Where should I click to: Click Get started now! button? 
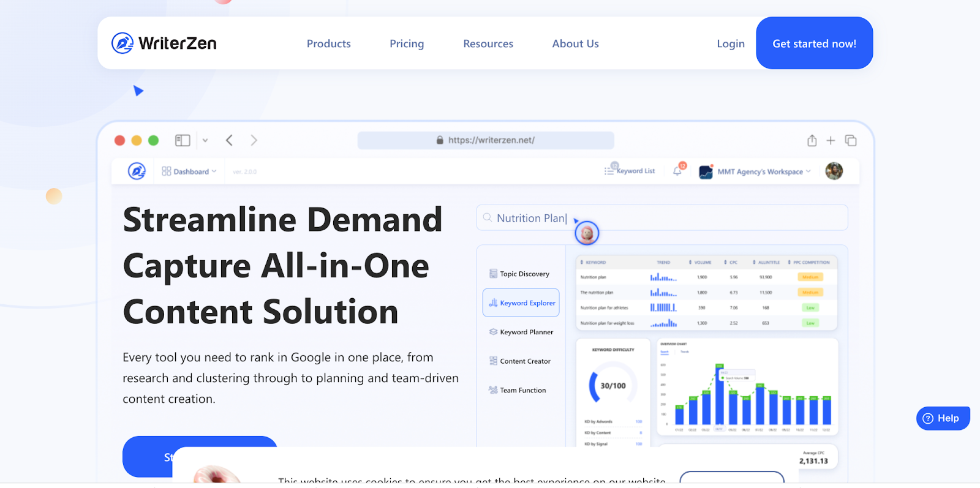[814, 43]
